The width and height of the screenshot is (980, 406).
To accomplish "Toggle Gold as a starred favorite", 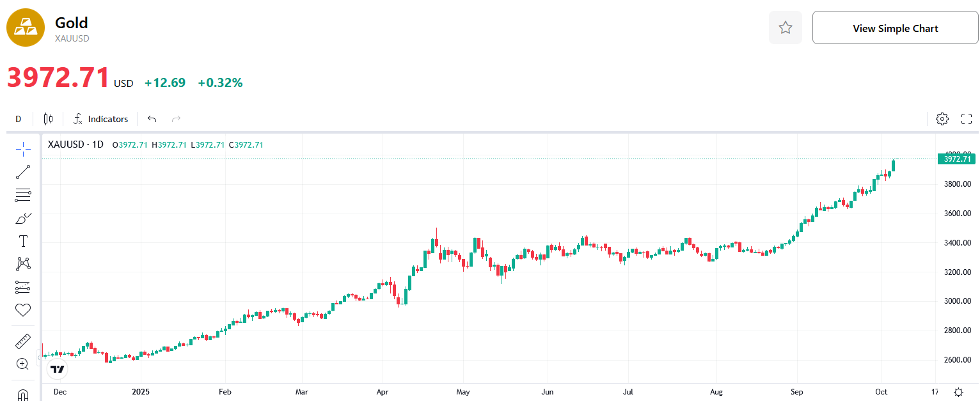I will click(786, 28).
